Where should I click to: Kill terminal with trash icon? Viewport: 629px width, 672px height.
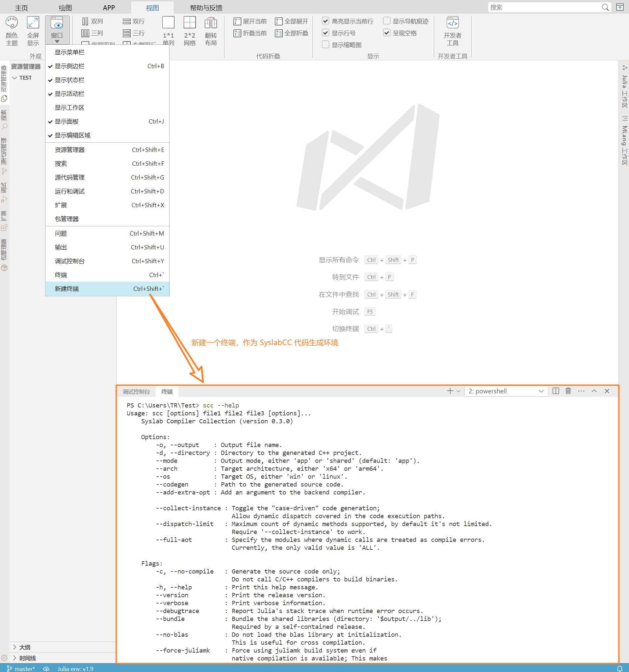click(x=568, y=391)
